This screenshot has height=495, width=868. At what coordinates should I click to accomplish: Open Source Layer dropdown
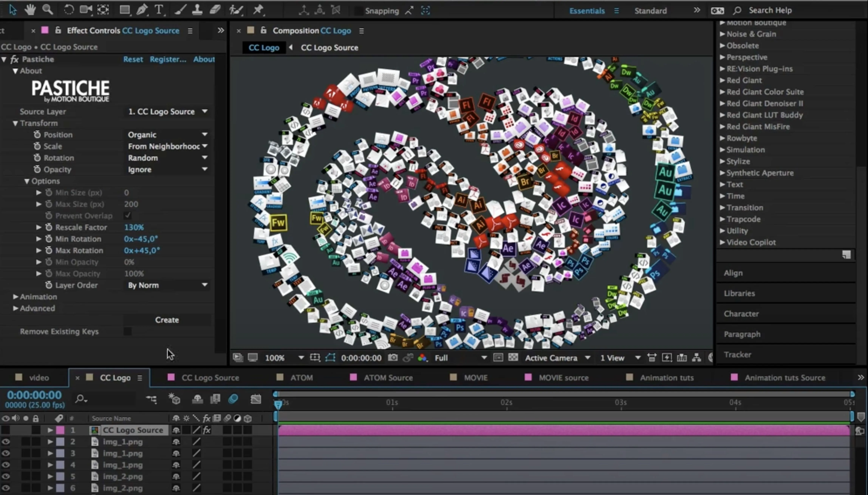pyautogui.click(x=167, y=112)
